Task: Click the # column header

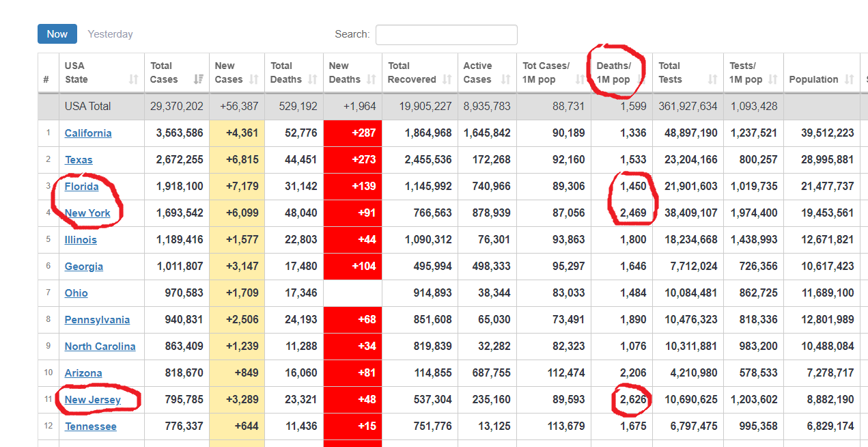Action: 48,72
